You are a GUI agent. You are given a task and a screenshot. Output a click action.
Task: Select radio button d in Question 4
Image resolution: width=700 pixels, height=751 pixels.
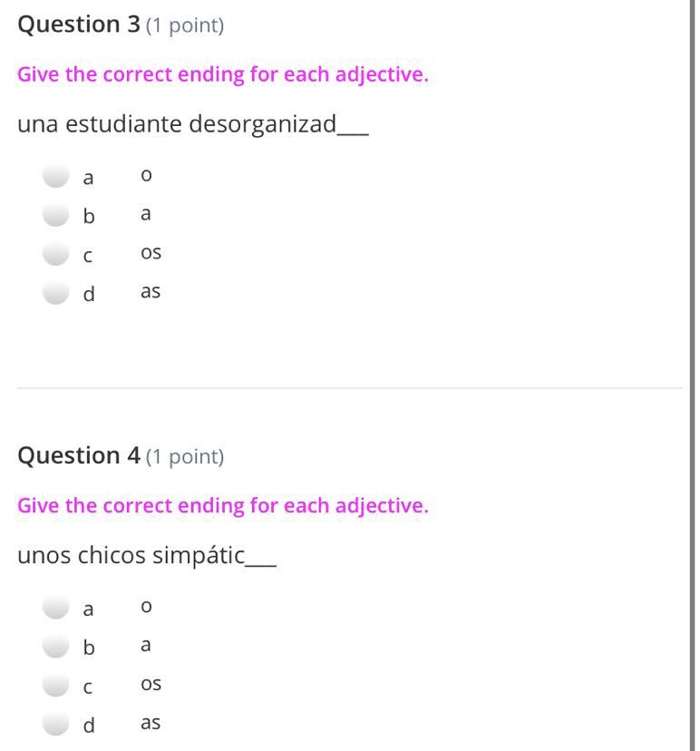click(x=57, y=724)
